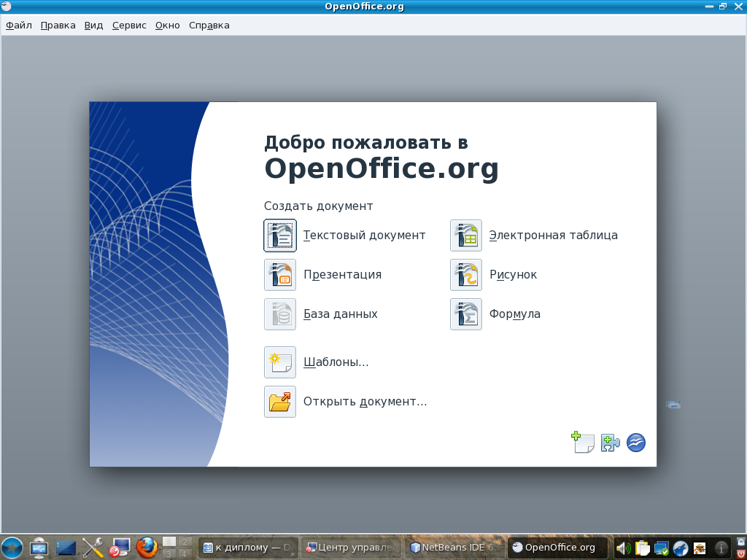
Task: Create a new Электронная таблица
Action: (x=466, y=236)
